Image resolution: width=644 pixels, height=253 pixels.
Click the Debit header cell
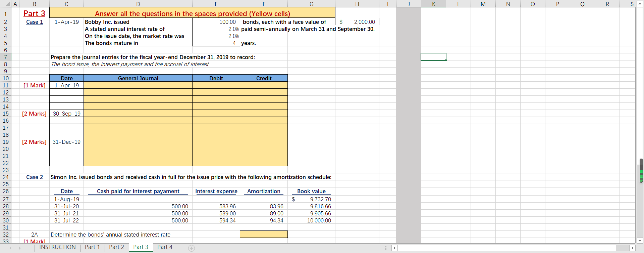(216, 78)
